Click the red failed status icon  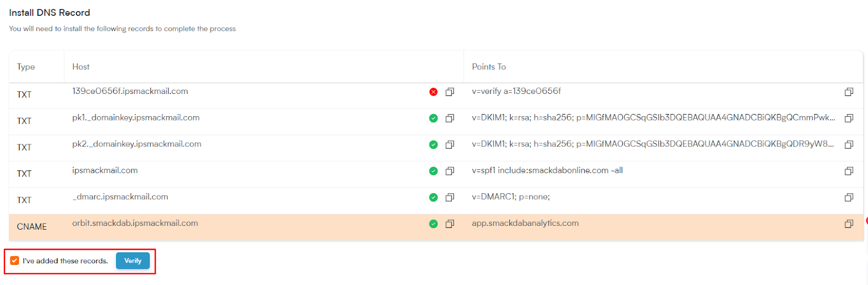pyautogui.click(x=433, y=92)
